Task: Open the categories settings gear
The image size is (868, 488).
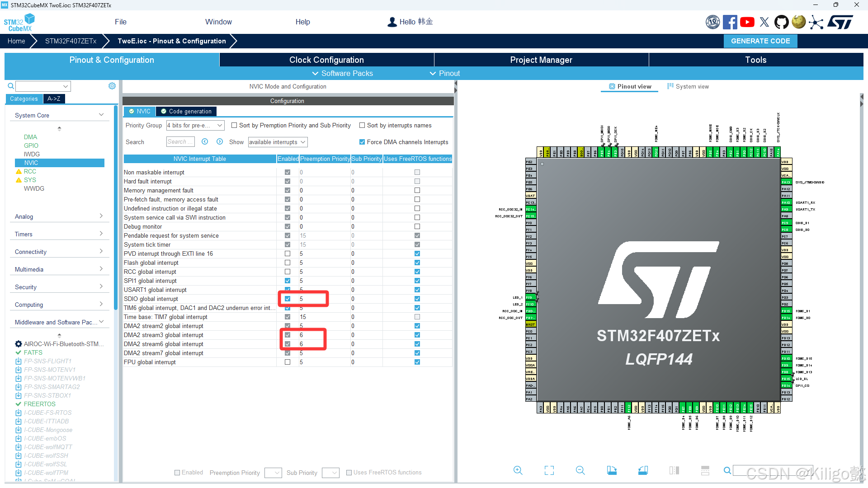Action: (x=112, y=86)
